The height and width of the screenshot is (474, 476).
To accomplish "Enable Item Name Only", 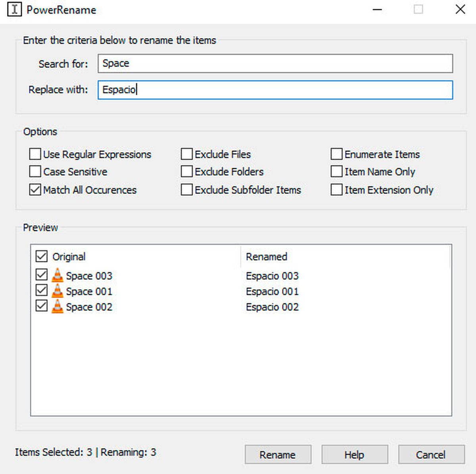I will (x=336, y=171).
